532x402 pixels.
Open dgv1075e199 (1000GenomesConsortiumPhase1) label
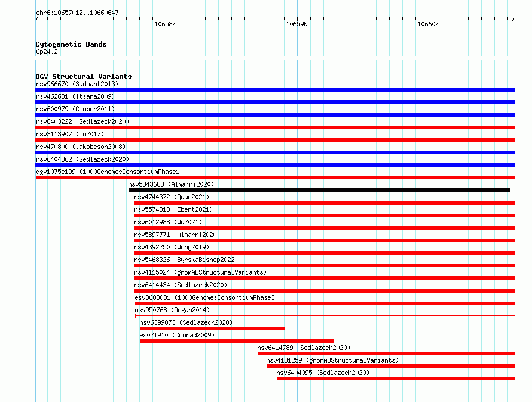click(x=109, y=172)
